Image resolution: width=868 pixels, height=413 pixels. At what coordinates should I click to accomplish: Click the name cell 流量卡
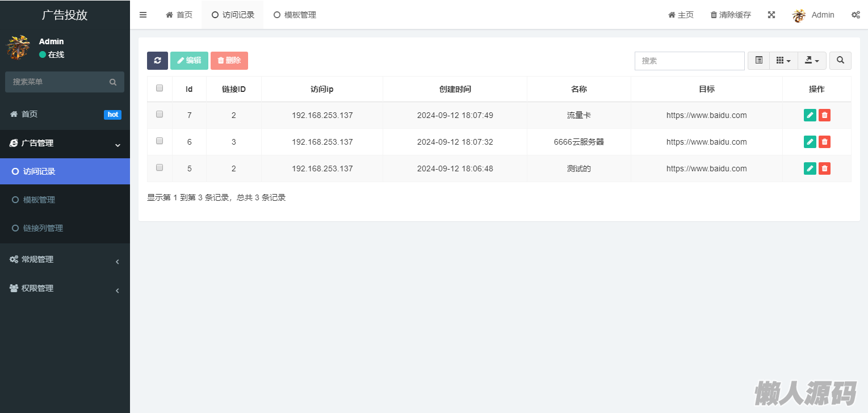click(x=579, y=115)
